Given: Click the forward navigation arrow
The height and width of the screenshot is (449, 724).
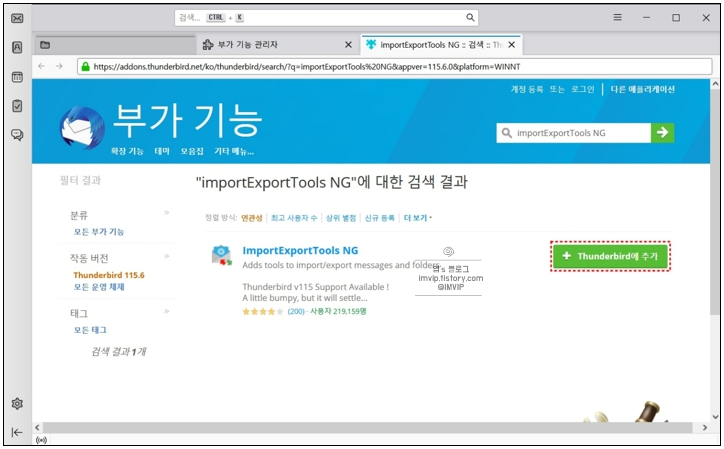Looking at the screenshot, I should tap(59, 66).
